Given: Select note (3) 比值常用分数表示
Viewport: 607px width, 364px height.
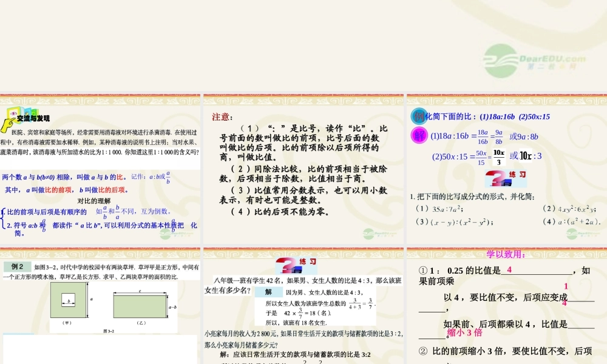Looking at the screenshot, I should 303,195.
